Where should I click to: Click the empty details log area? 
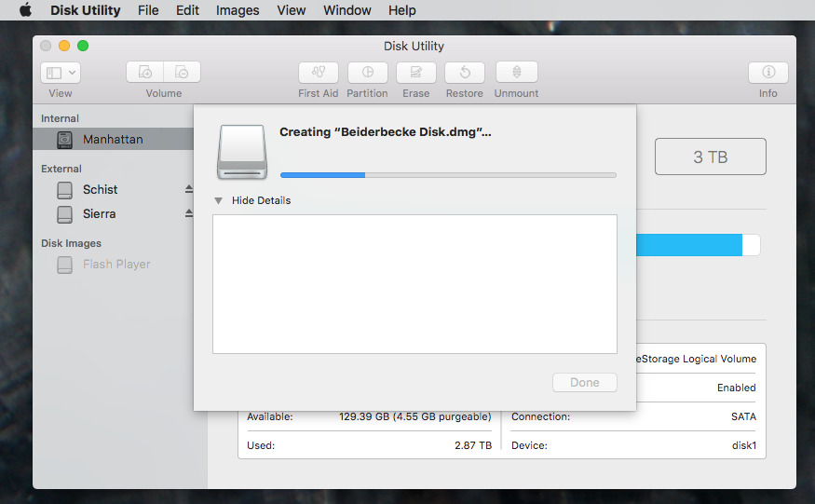(x=414, y=284)
